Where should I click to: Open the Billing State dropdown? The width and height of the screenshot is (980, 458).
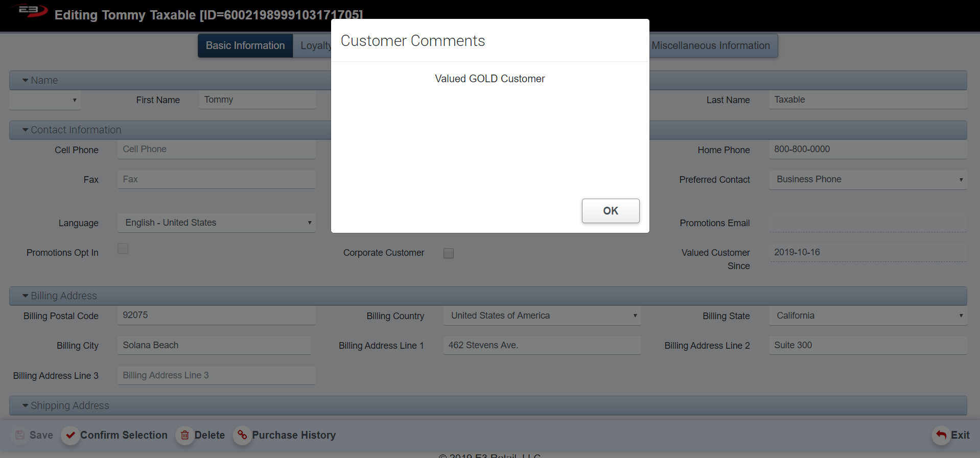[x=868, y=316]
